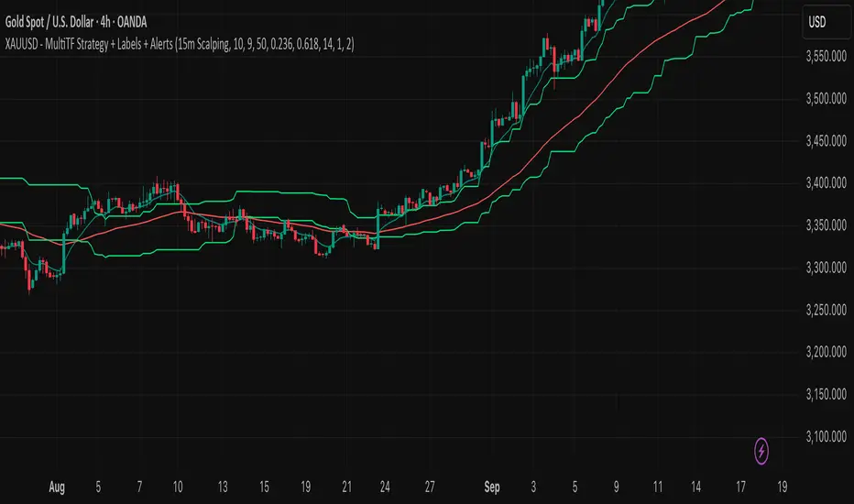Click the 3,150.000 price axis label
The width and height of the screenshot is (854, 504).
click(x=827, y=394)
